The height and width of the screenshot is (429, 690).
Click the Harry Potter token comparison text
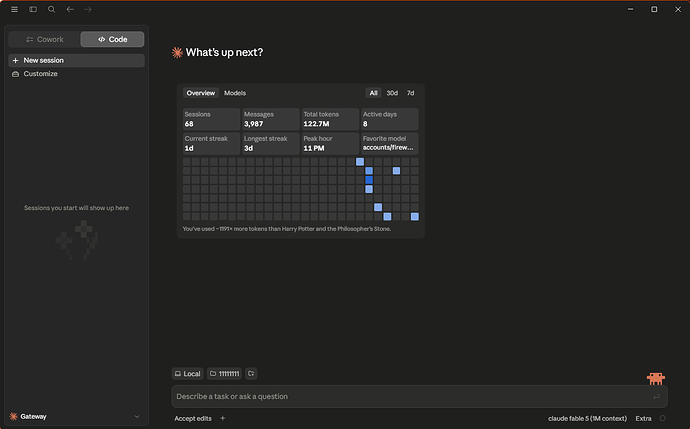point(286,229)
